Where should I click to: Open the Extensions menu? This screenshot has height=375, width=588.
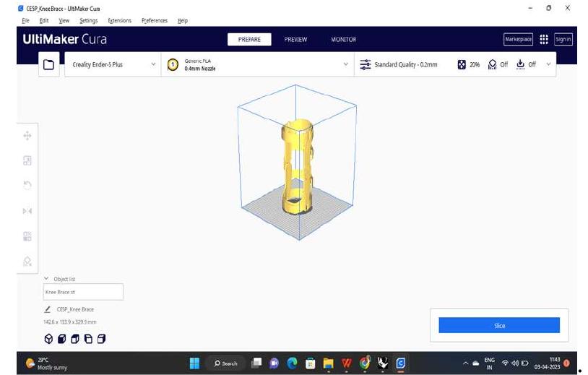coord(119,21)
